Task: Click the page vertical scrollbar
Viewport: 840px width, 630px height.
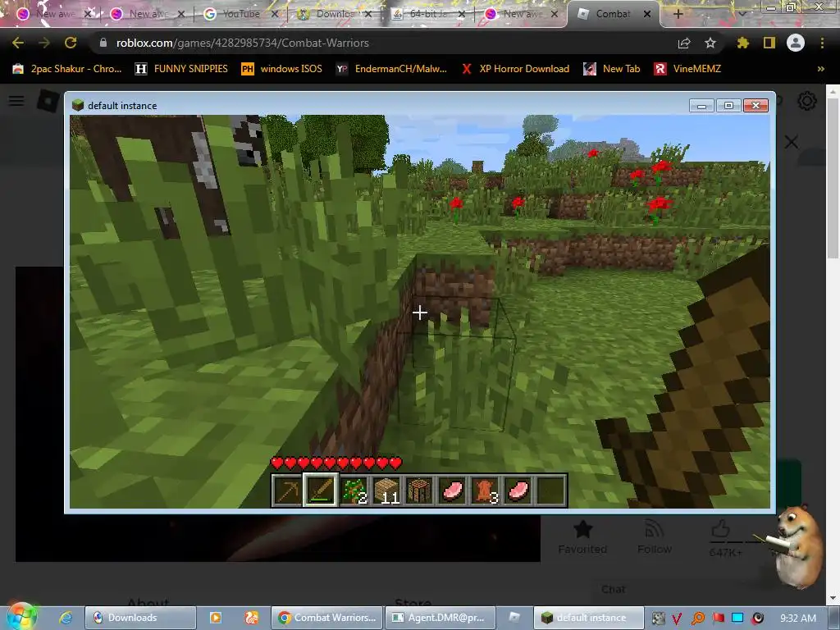Action: pyautogui.click(x=833, y=343)
